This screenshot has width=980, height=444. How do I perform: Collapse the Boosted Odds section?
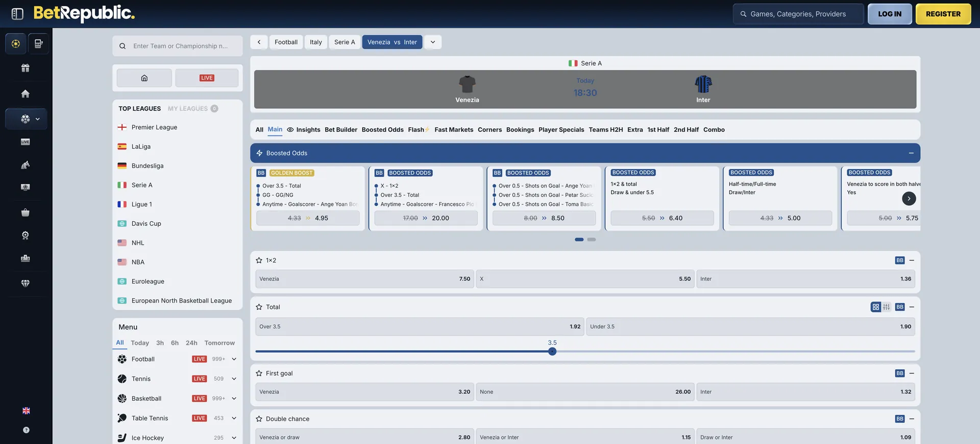pyautogui.click(x=911, y=153)
